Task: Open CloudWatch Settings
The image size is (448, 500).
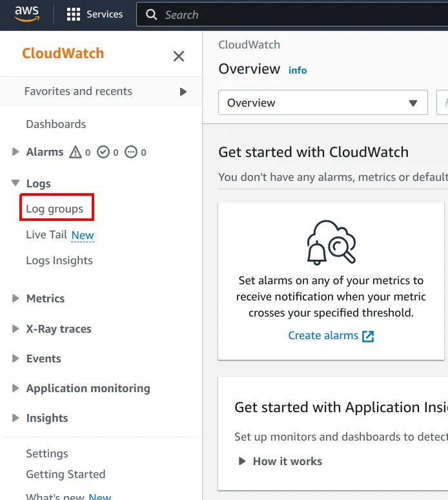Action: 47,453
